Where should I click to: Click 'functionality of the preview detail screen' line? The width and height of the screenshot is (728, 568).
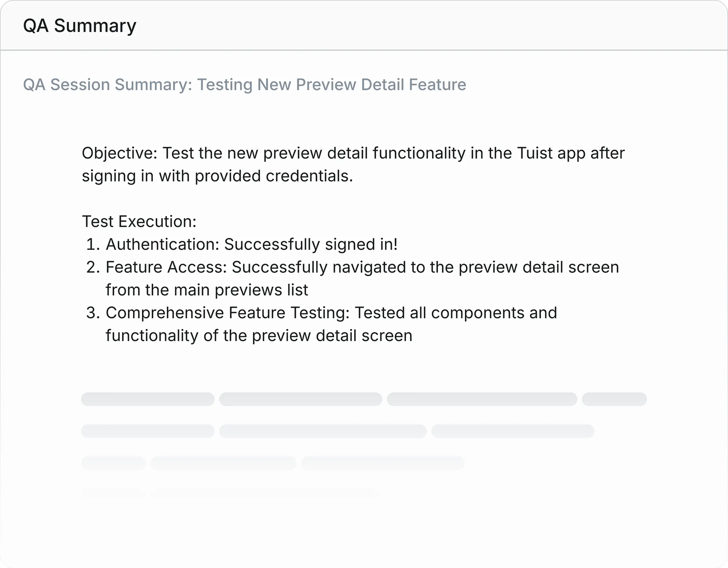click(x=259, y=336)
